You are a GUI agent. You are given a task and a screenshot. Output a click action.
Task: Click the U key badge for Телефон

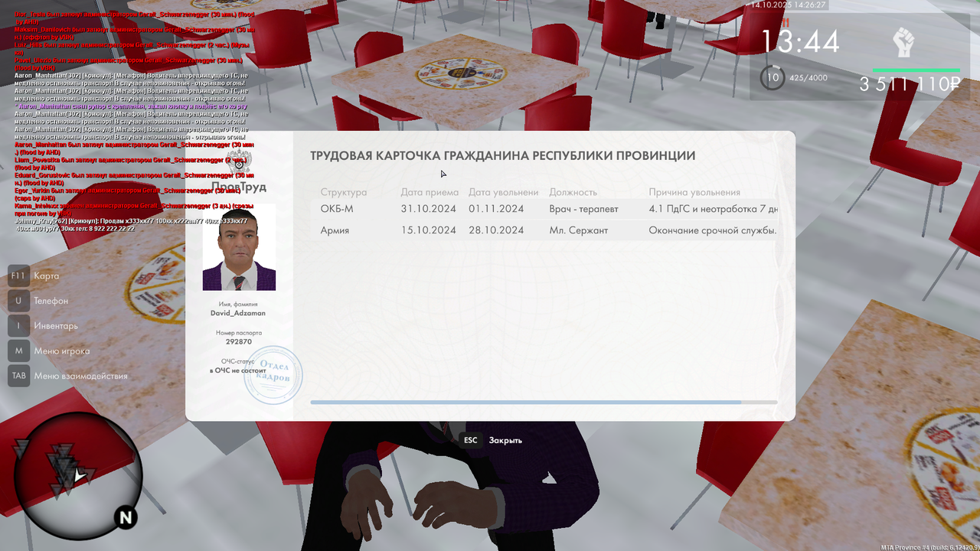click(x=18, y=301)
